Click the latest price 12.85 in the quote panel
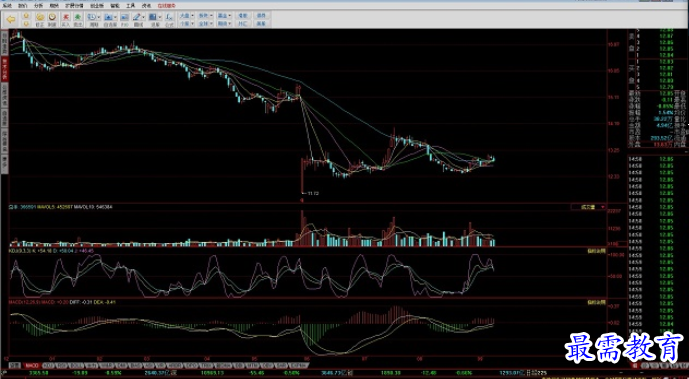The width and height of the screenshot is (689, 379). (667, 93)
